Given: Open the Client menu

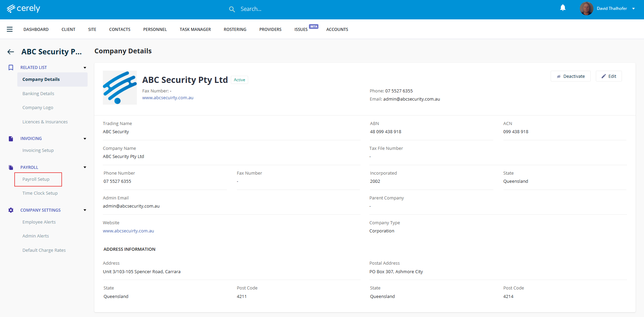Looking at the screenshot, I should pyautogui.click(x=69, y=30).
